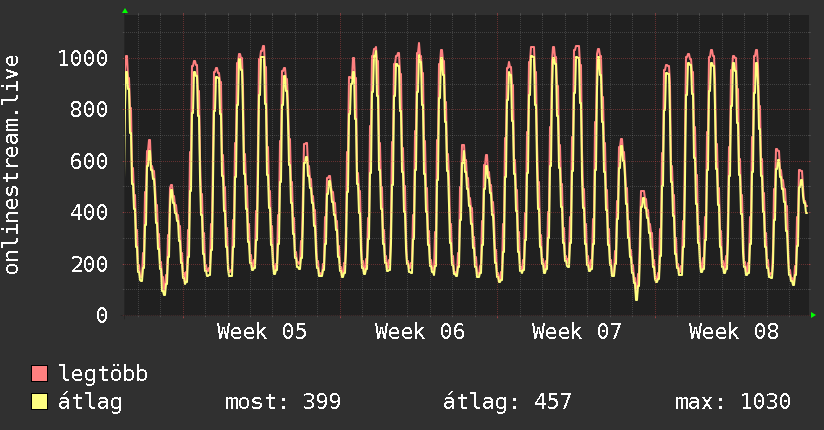824x430 pixels.
Task: Select the Week 08 axis label
Action: click(x=734, y=332)
